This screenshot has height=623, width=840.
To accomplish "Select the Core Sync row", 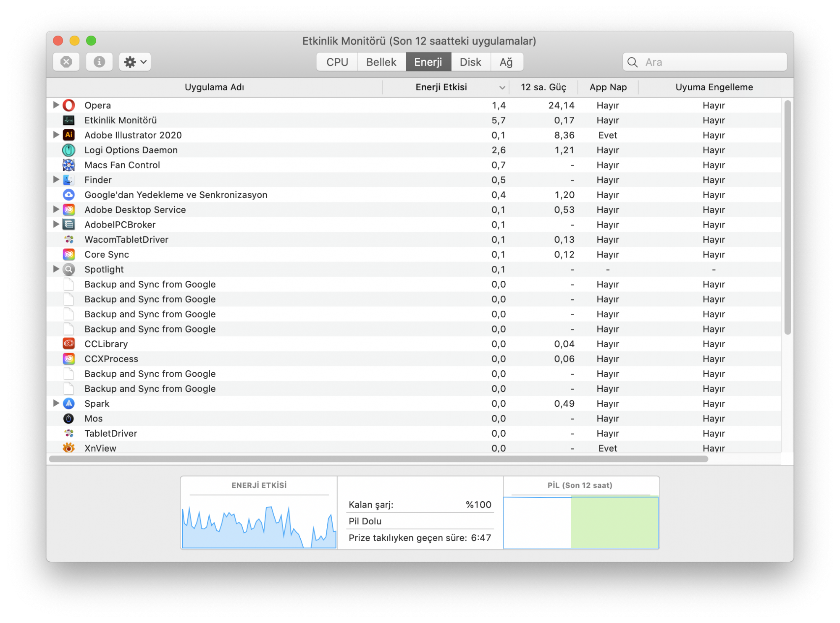I will pyautogui.click(x=414, y=254).
